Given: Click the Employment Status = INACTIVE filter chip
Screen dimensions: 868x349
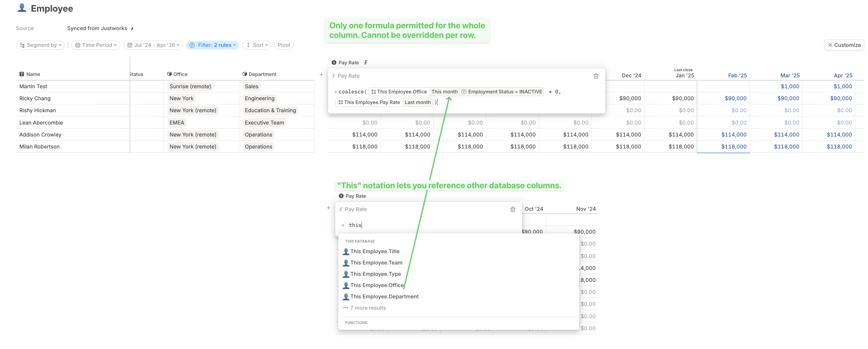Looking at the screenshot, I should tap(502, 92).
